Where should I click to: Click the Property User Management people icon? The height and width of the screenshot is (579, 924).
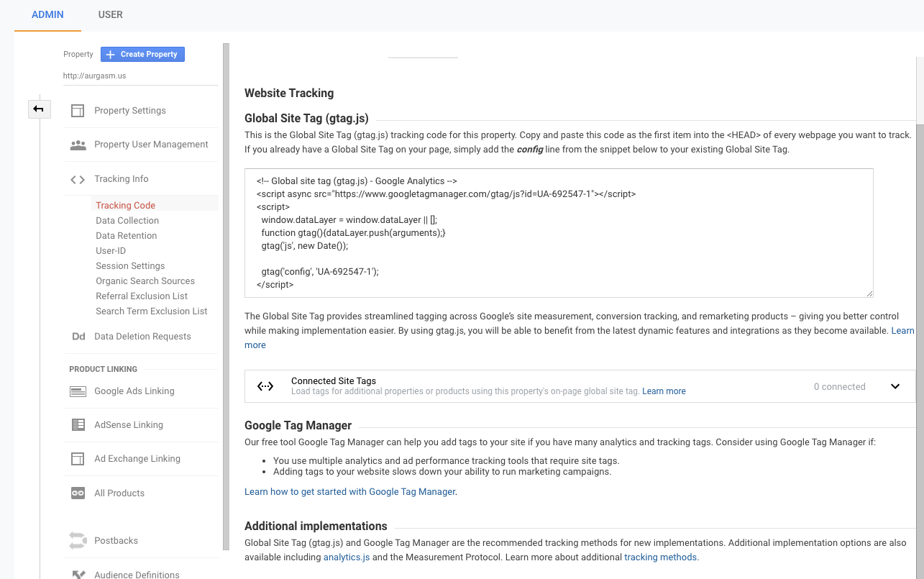78,145
